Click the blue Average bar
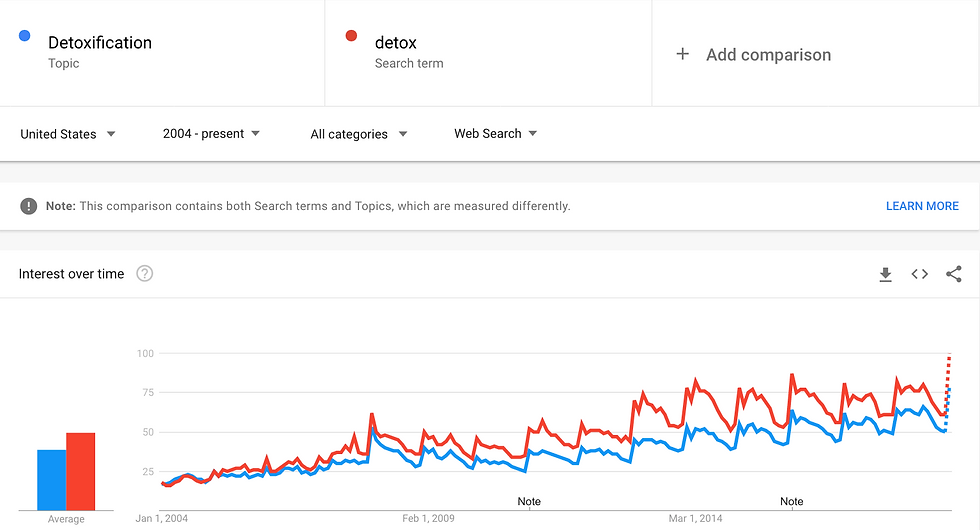The width and height of the screenshot is (980, 530). [52, 480]
